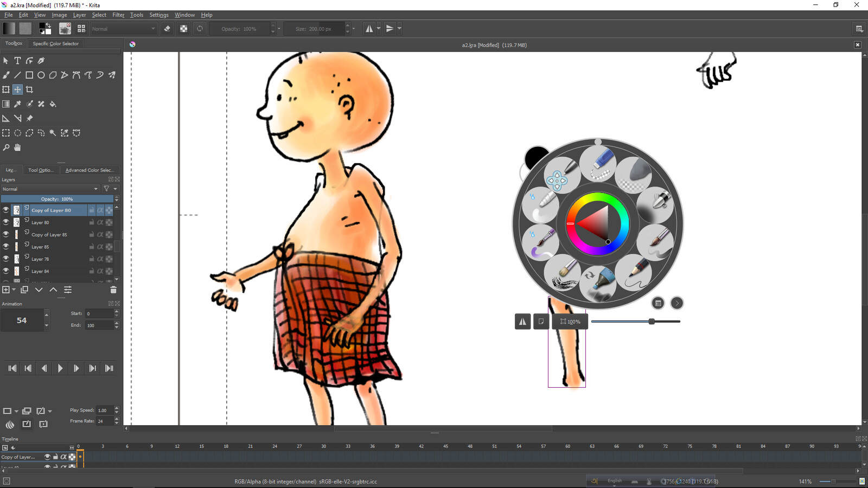Image resolution: width=868 pixels, height=488 pixels.
Task: Lock the Layer 80 layer
Action: coord(91,222)
